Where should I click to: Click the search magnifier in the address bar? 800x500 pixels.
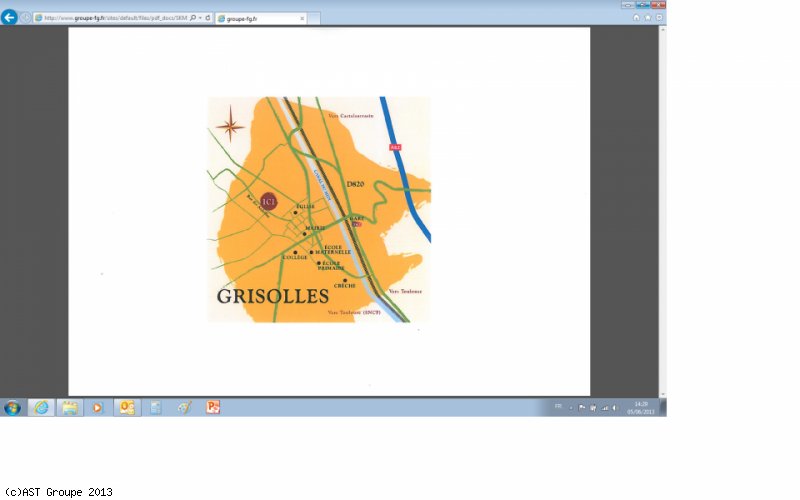193,18
